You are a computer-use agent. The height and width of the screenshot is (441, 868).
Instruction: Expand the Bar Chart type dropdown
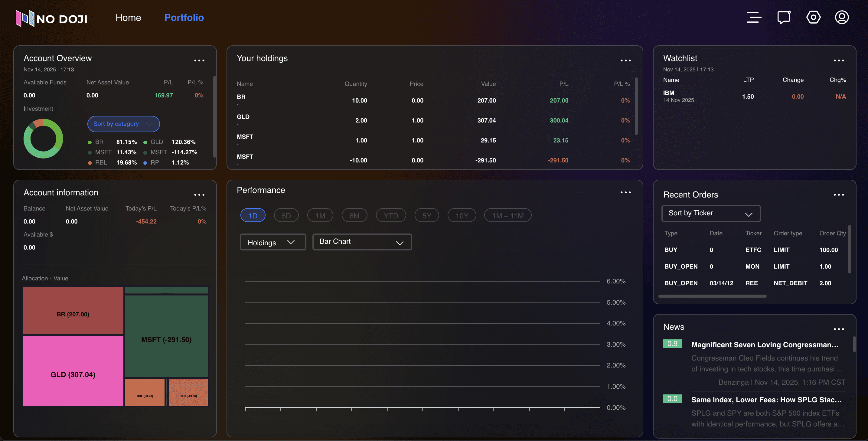tap(362, 242)
